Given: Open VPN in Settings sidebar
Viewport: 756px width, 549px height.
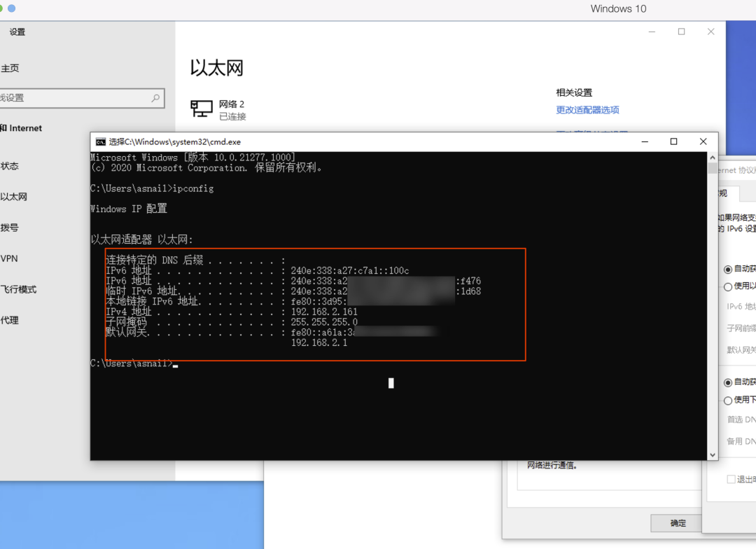Looking at the screenshot, I should pos(9,258).
